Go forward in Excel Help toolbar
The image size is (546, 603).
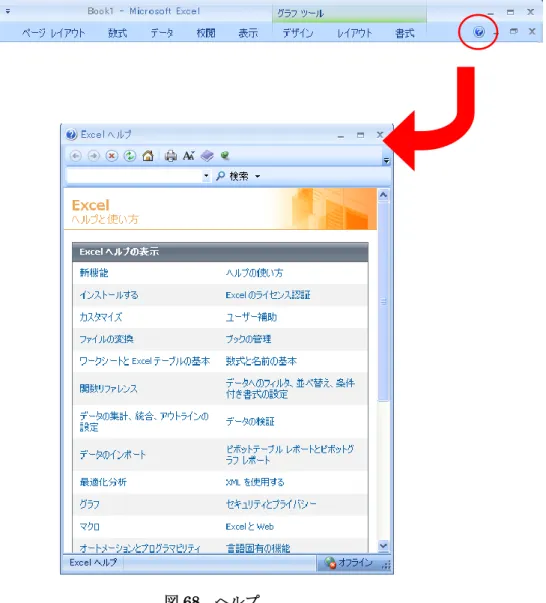pos(93,156)
